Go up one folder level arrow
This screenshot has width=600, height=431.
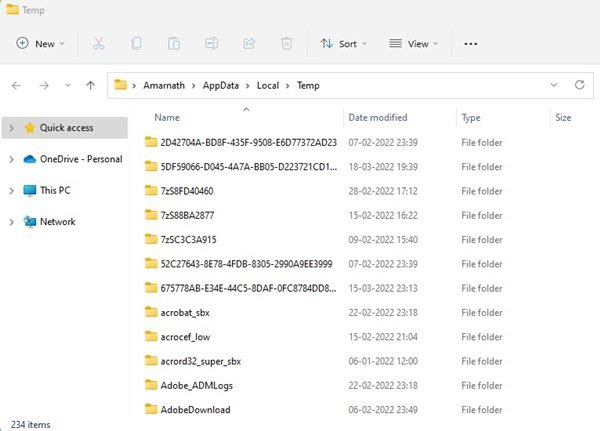click(x=91, y=85)
